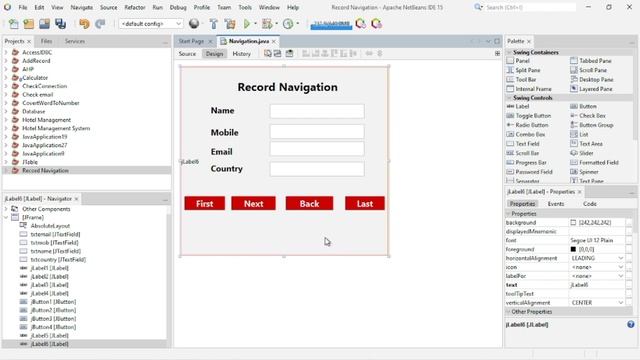Open the File menu
Image resolution: width=640 pixels, height=360 pixels.
tap(23, 7)
